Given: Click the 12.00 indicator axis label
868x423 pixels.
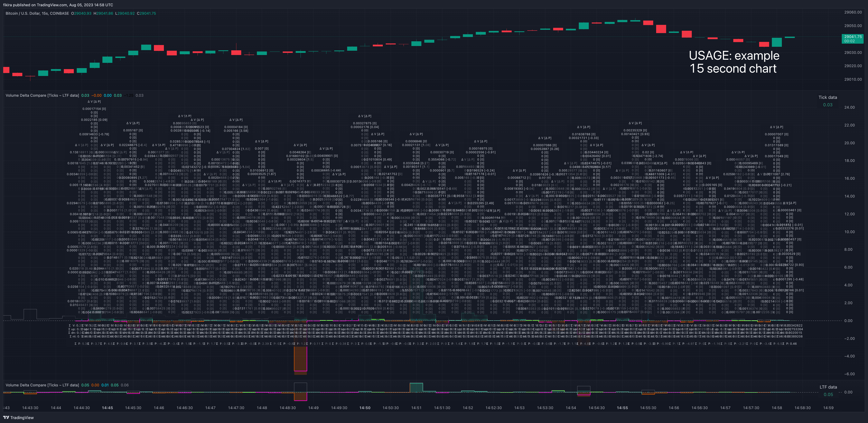Looking at the screenshot, I should coord(849,214).
